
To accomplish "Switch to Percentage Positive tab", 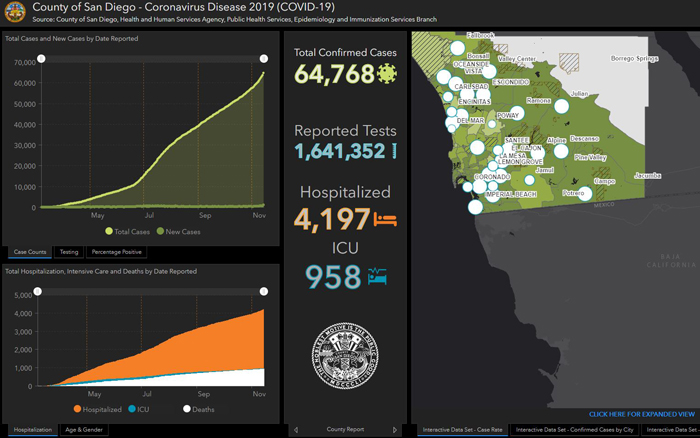I will 117,252.
